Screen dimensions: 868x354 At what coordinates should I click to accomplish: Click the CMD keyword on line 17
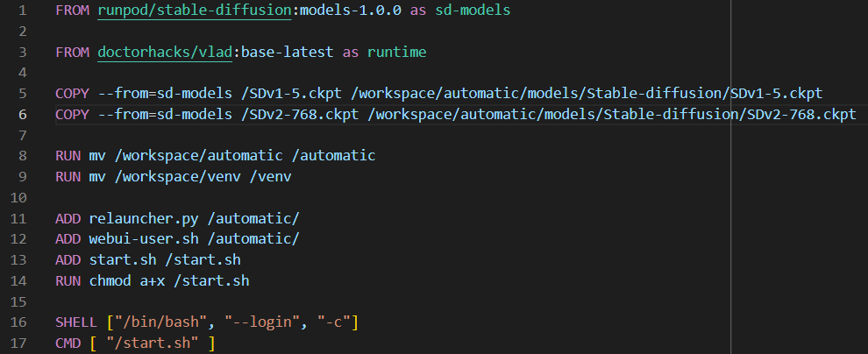[68, 343]
